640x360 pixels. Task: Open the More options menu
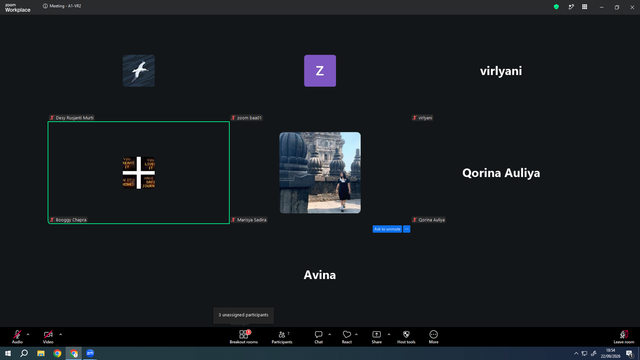tap(433, 337)
